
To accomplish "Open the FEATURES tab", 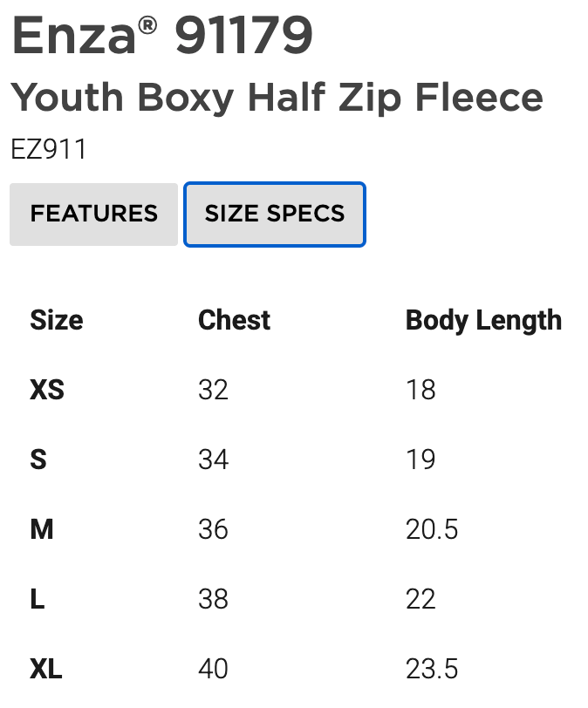I will pos(93,214).
